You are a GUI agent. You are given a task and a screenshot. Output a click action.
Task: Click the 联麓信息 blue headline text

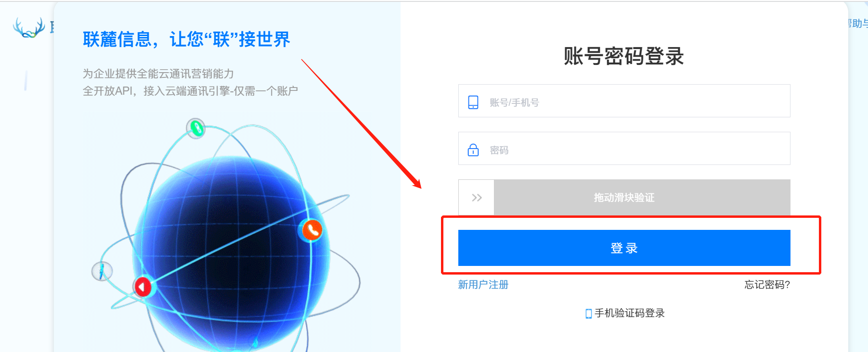click(x=186, y=39)
